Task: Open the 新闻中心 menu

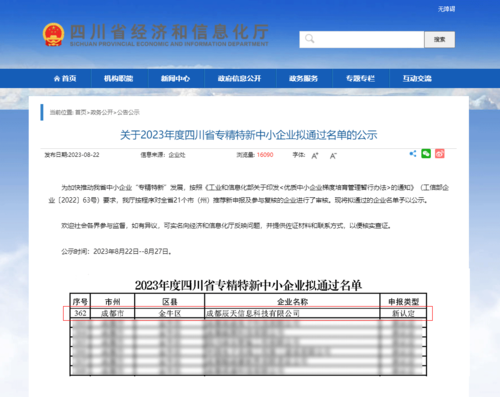Action: click(175, 78)
